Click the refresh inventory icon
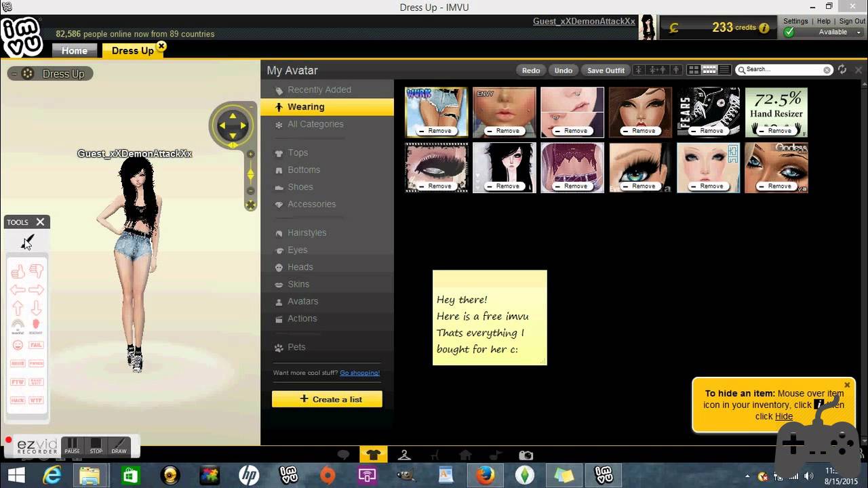The image size is (868, 488). point(842,70)
